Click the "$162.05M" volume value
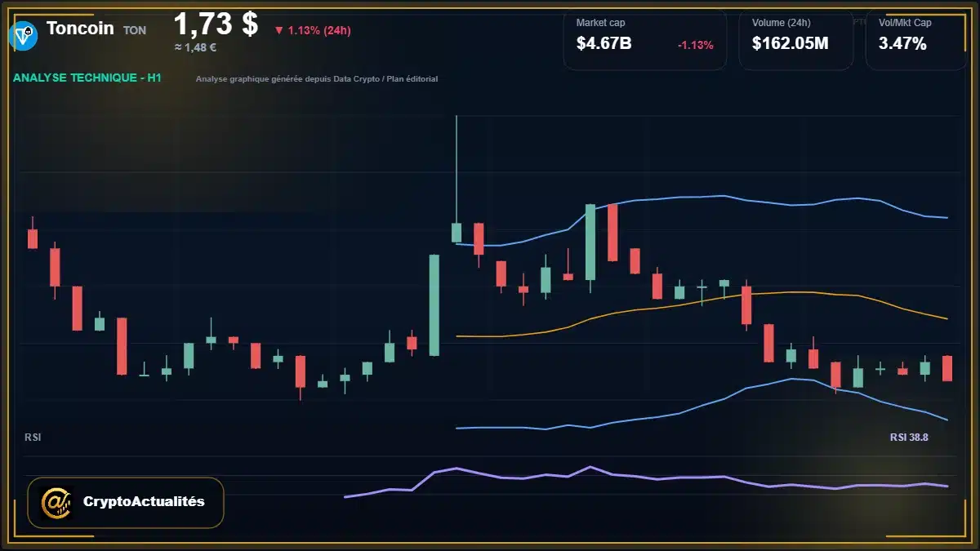The height and width of the screenshot is (551, 980). [x=790, y=44]
